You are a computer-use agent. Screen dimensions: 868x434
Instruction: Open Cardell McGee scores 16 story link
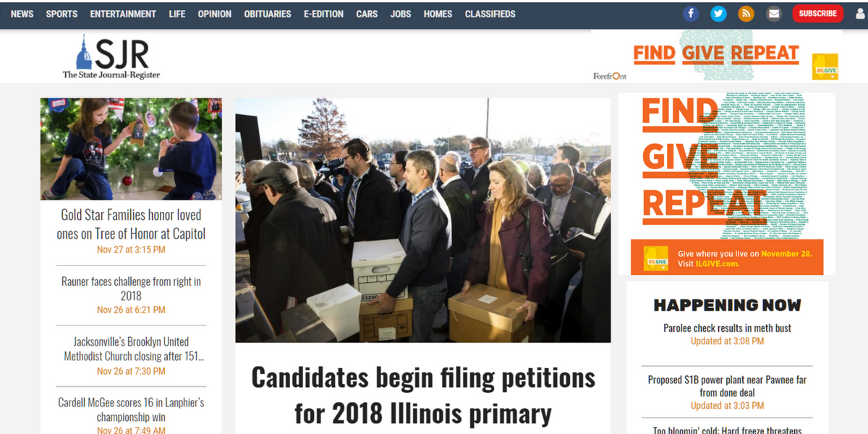tap(131, 409)
